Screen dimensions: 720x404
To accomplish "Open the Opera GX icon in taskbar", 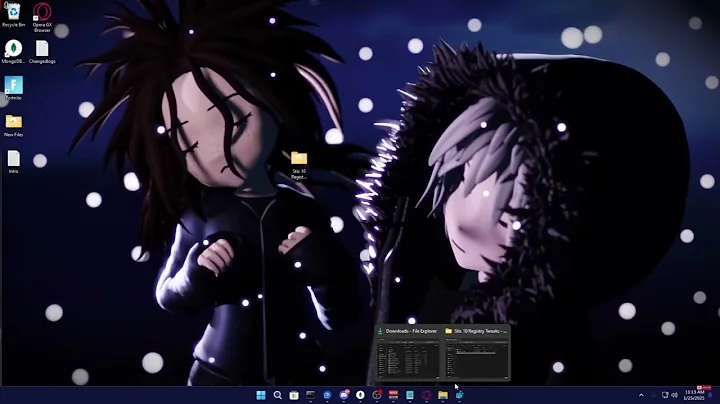I will point(426,395).
